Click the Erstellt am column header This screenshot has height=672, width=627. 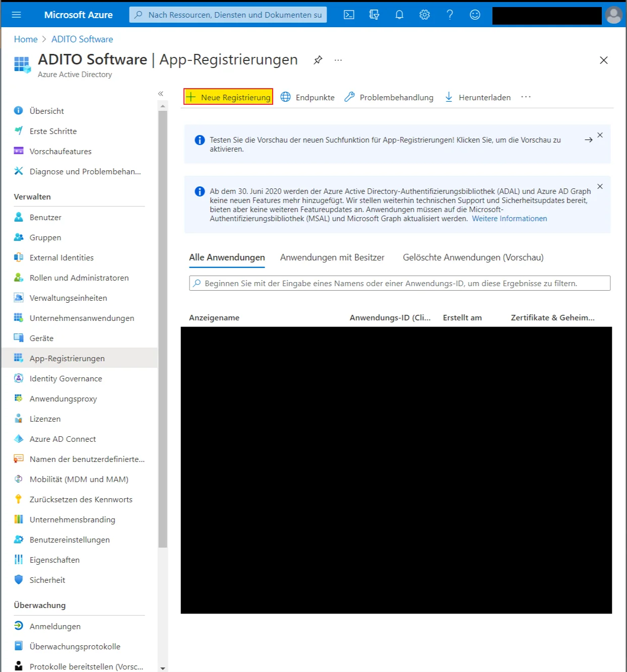point(462,318)
